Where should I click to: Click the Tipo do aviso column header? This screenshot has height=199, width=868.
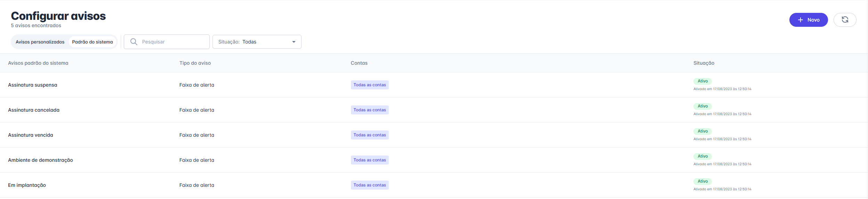click(x=195, y=63)
